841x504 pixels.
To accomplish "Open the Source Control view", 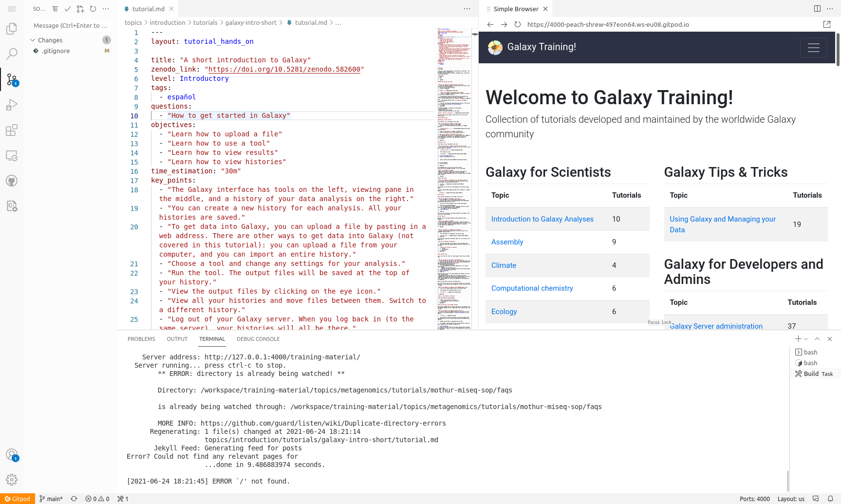I will [12, 79].
